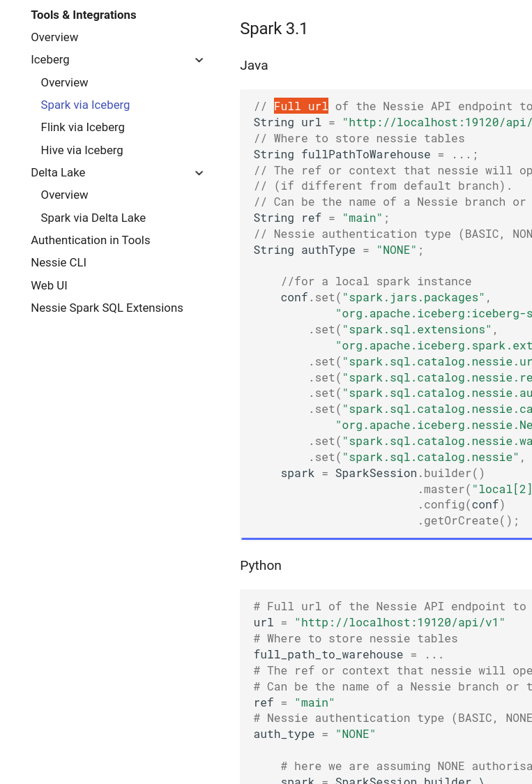This screenshot has width=532, height=784.
Task: Collapse the Delta Lake sidebar section chevron
Action: tap(199, 172)
